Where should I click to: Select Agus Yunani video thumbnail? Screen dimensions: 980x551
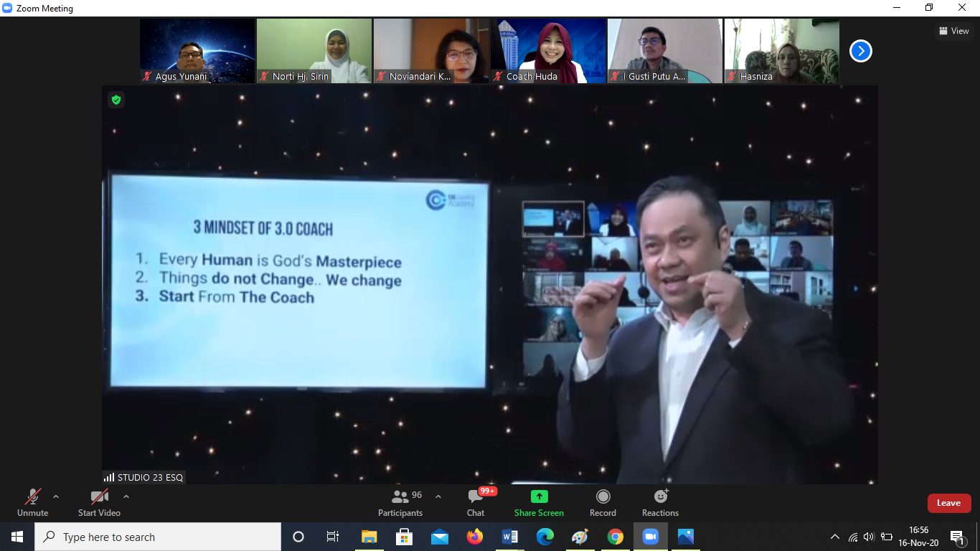click(197, 51)
